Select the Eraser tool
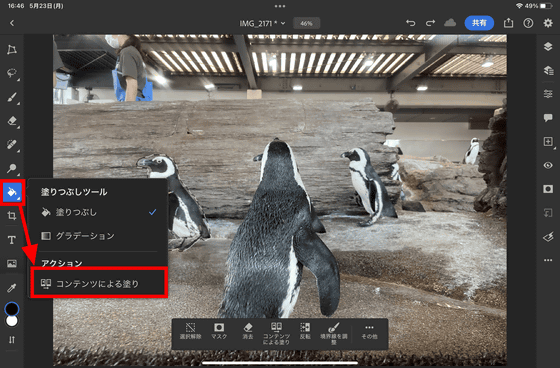This screenshot has height=368, width=560. tap(12, 121)
